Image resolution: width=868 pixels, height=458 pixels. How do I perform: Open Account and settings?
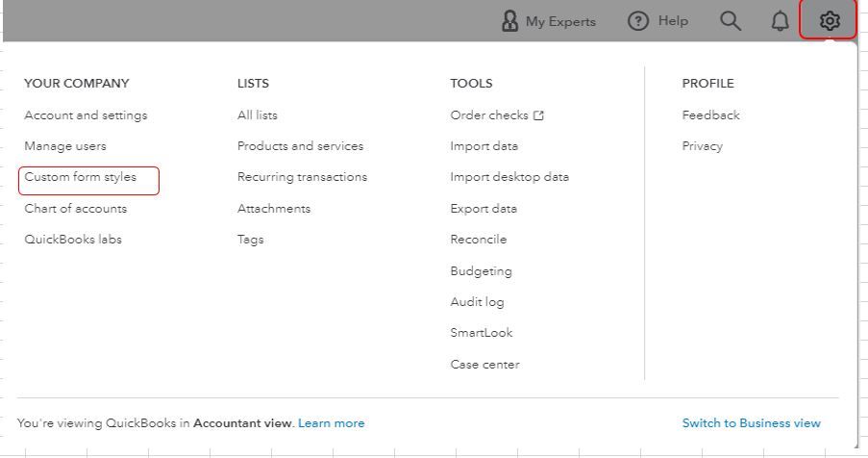tap(86, 115)
